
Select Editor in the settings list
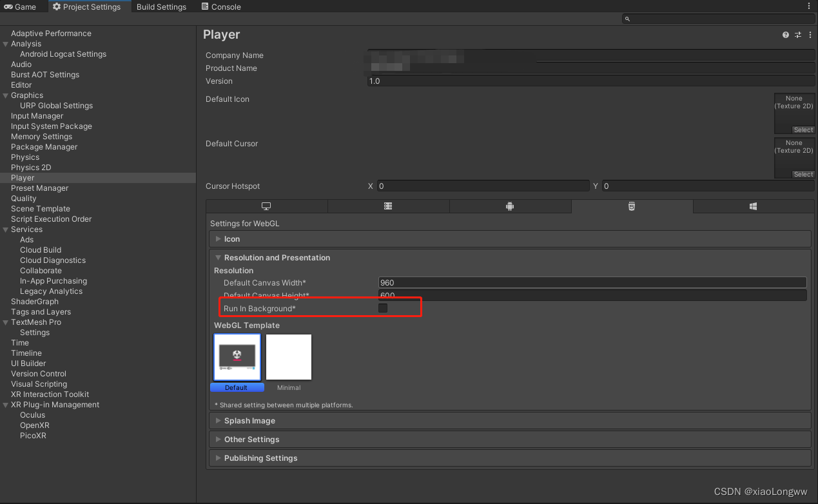21,85
